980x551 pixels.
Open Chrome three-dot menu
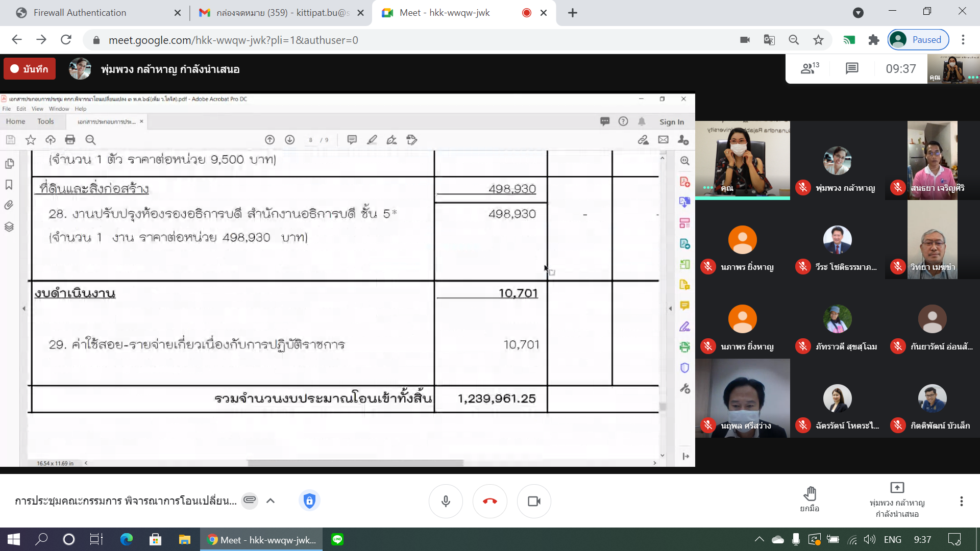coord(963,40)
